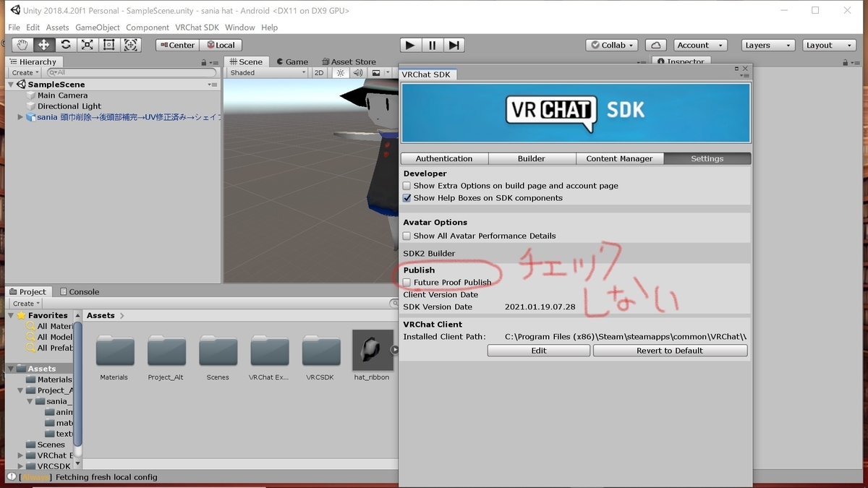This screenshot has height=488, width=868.
Task: Expand the sania object in Hierarchy
Action: [20, 117]
